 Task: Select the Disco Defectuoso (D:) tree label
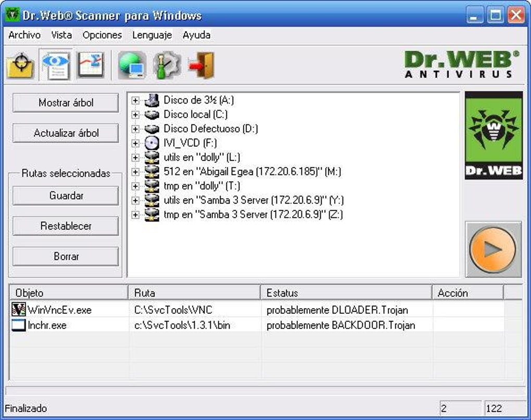pyautogui.click(x=211, y=129)
